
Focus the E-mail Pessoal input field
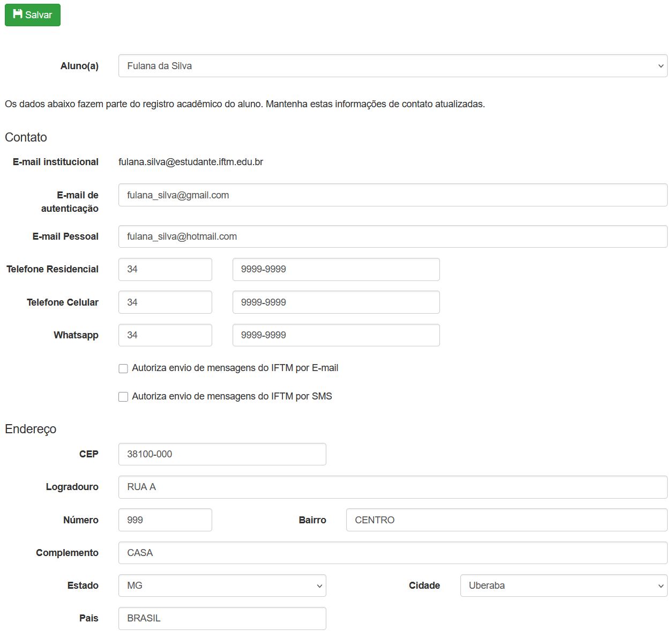pyautogui.click(x=392, y=236)
